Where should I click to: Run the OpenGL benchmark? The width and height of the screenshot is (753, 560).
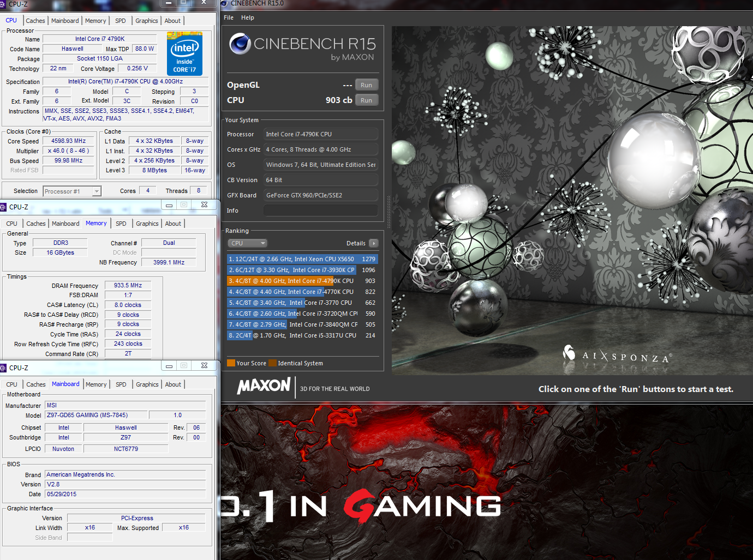point(367,85)
